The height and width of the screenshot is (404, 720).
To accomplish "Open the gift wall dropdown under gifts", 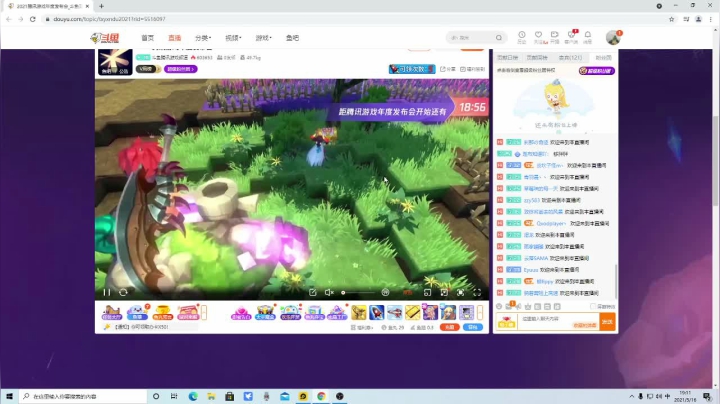I will 362,327.
